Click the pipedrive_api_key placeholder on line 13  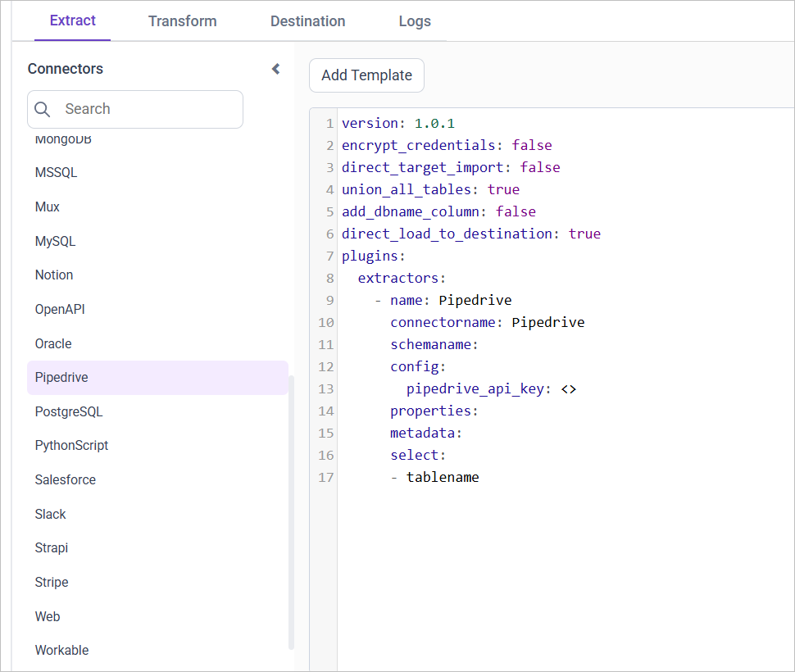(x=479, y=388)
